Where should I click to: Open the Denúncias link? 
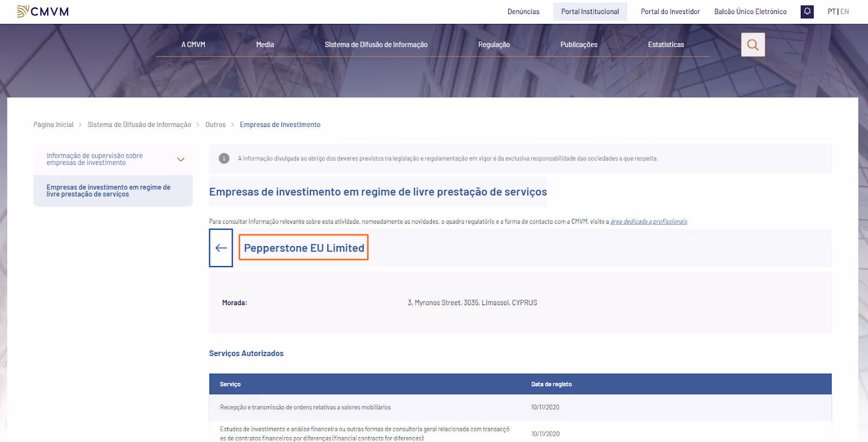(x=524, y=11)
